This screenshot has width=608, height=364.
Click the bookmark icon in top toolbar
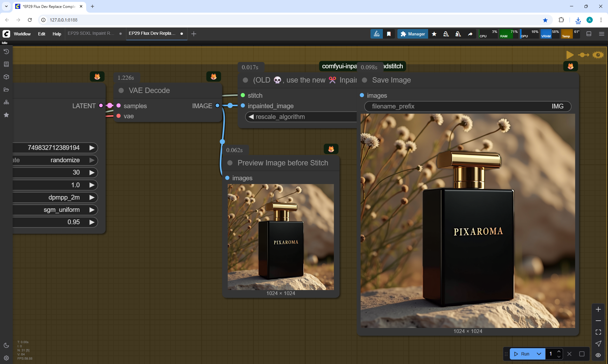coord(389,34)
